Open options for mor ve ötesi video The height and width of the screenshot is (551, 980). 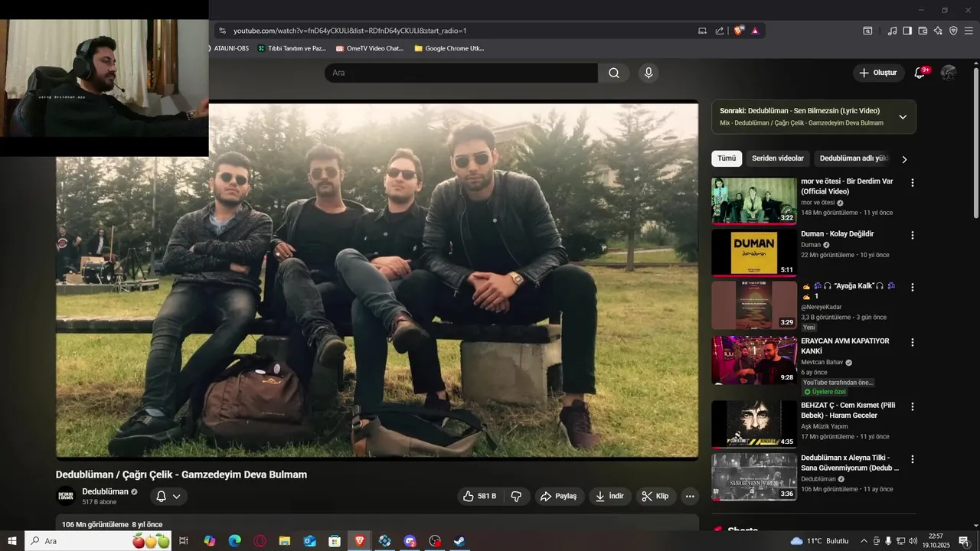912,183
